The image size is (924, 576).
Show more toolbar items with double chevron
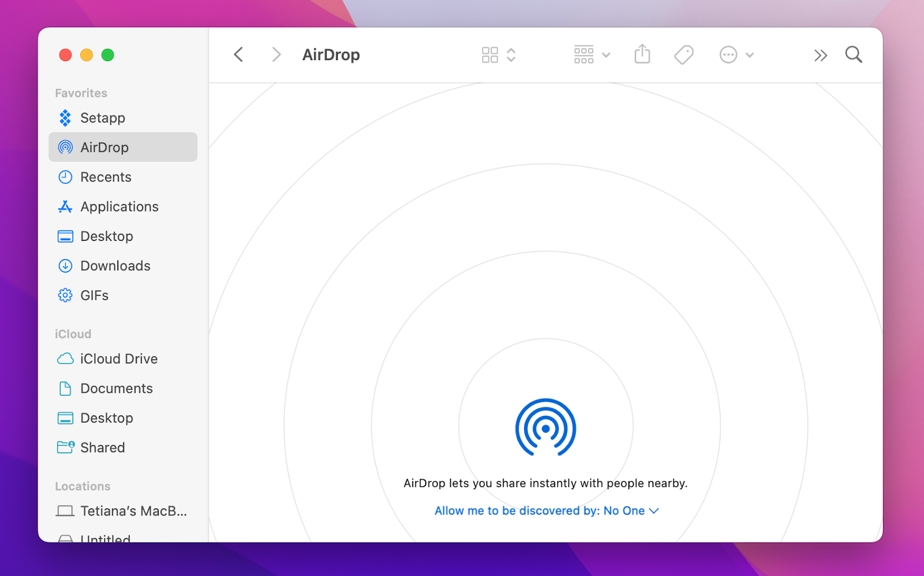point(821,55)
